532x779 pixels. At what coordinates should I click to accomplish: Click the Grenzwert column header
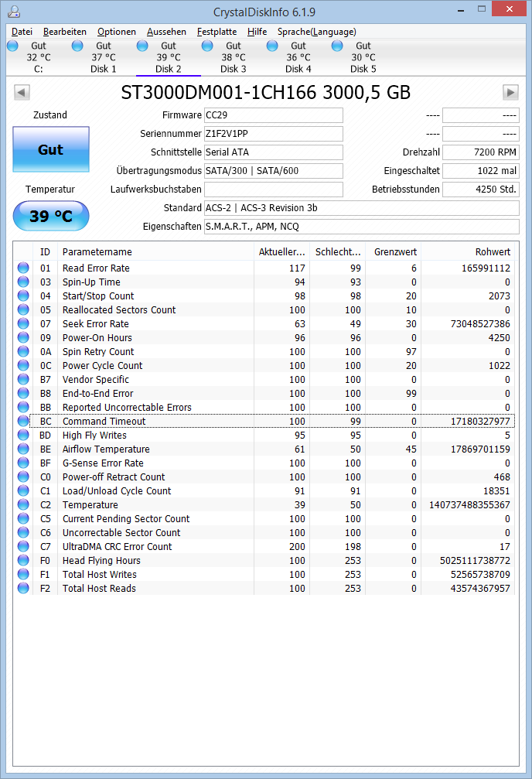[x=394, y=252]
